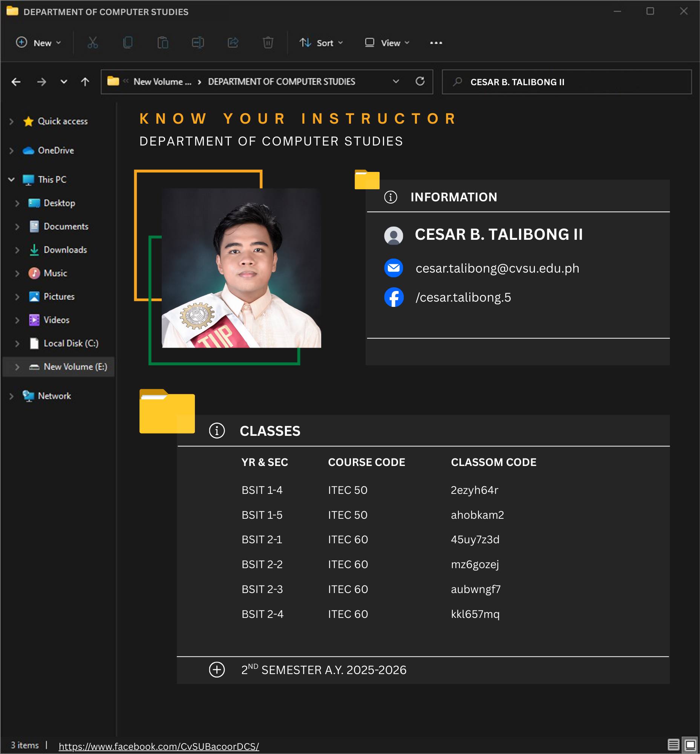
Task: Open the See more ellipsis menu
Action: (436, 43)
